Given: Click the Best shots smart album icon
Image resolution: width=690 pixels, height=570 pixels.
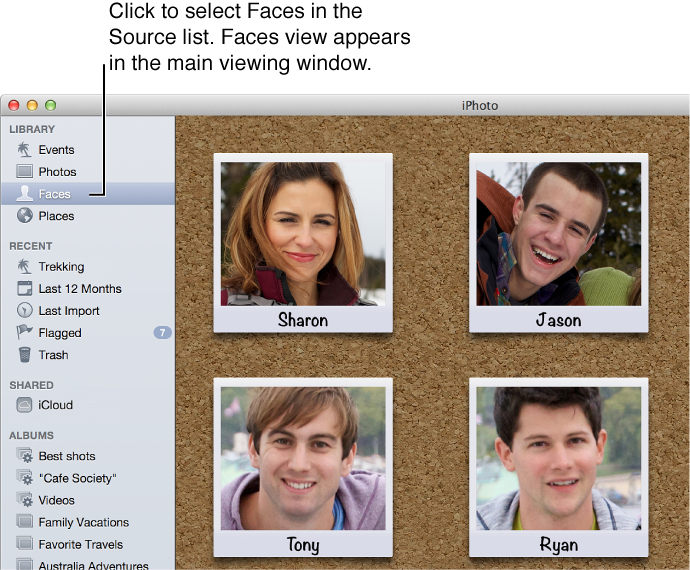Looking at the screenshot, I should (x=25, y=456).
